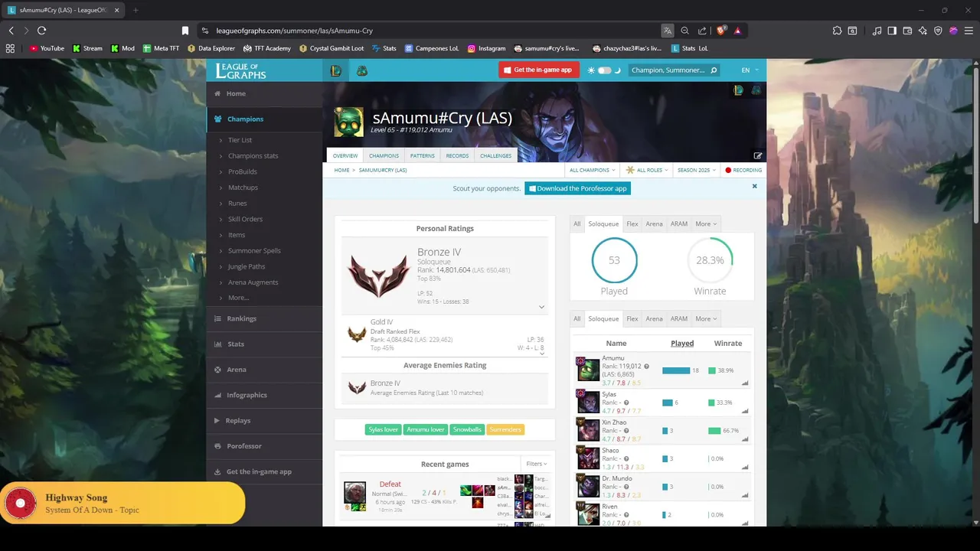Open the Replays sidebar section
Image resolution: width=980 pixels, height=551 pixels.
[x=264, y=420]
